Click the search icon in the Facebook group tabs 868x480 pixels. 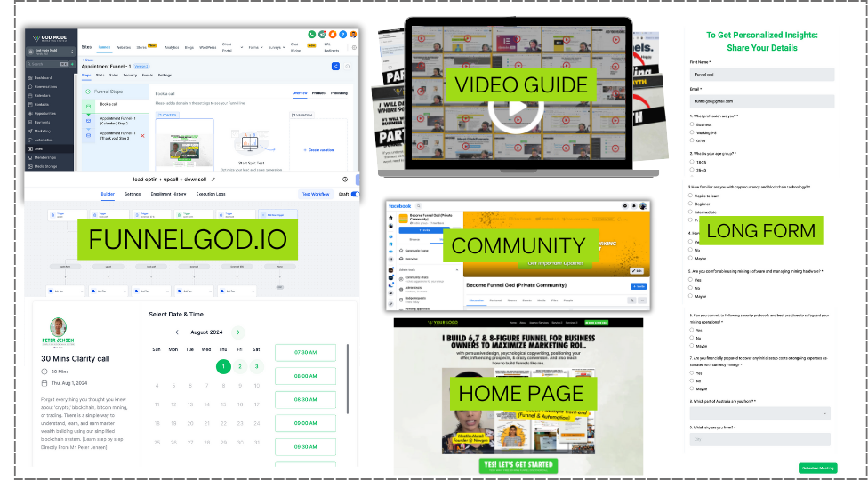pyautogui.click(x=631, y=300)
